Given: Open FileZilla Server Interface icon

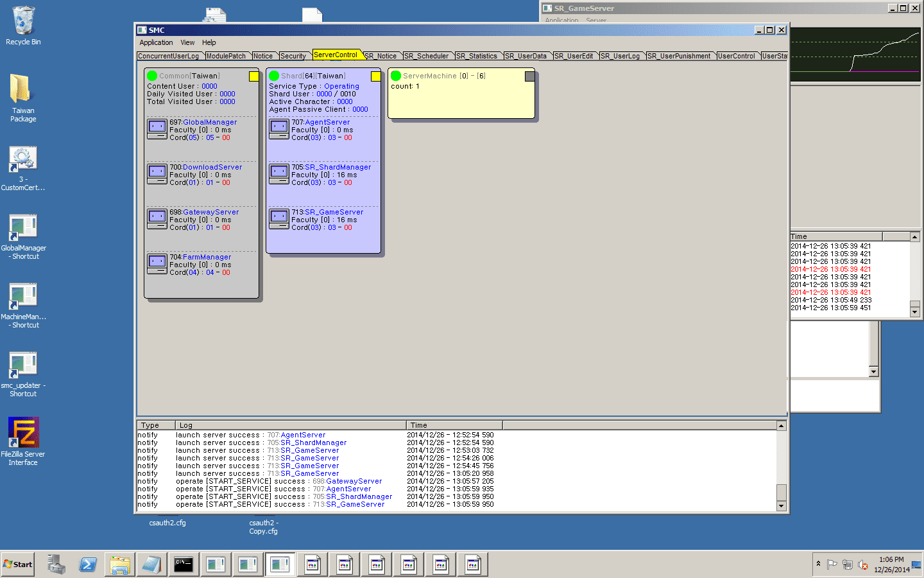Looking at the screenshot, I should coord(23,442).
